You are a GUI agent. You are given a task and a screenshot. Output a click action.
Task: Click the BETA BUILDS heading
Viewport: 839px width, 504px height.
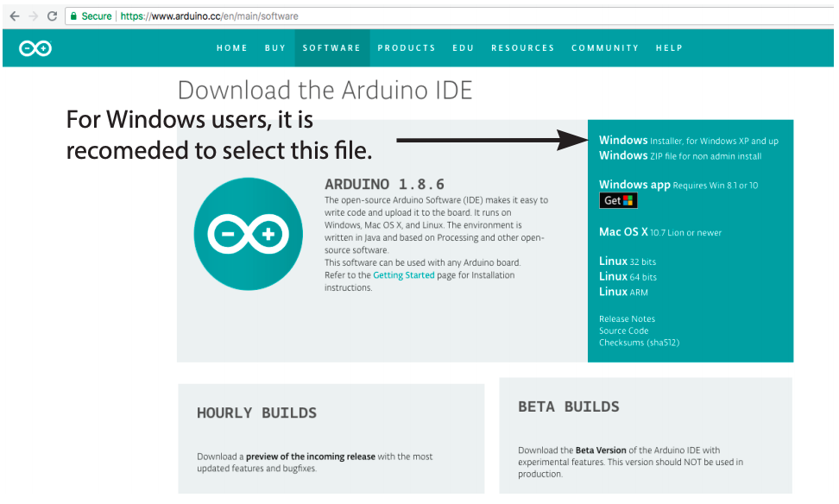click(x=568, y=406)
